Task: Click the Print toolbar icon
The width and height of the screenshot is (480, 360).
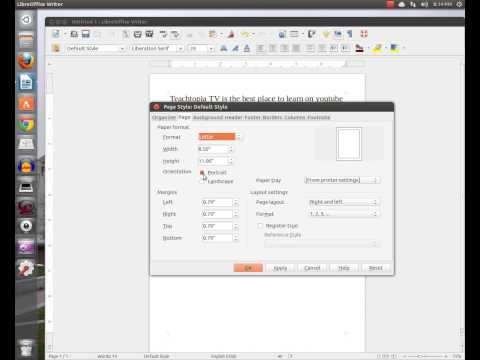Action: pyautogui.click(x=137, y=34)
